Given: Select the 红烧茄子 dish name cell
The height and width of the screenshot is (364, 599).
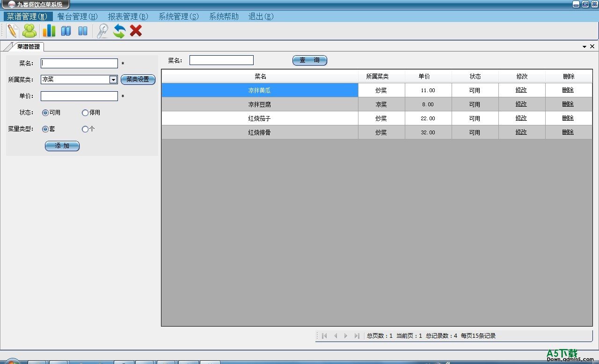Looking at the screenshot, I should coord(260,118).
